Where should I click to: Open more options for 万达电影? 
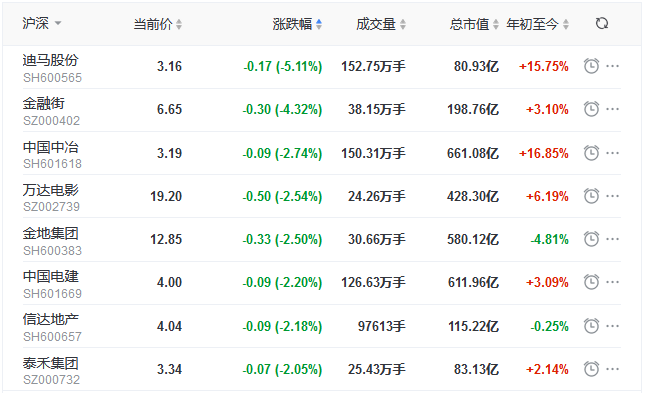613,196
